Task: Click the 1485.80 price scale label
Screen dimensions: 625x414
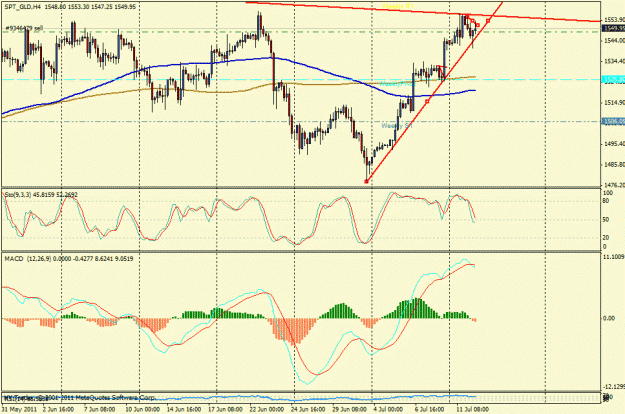Action: click(614, 164)
